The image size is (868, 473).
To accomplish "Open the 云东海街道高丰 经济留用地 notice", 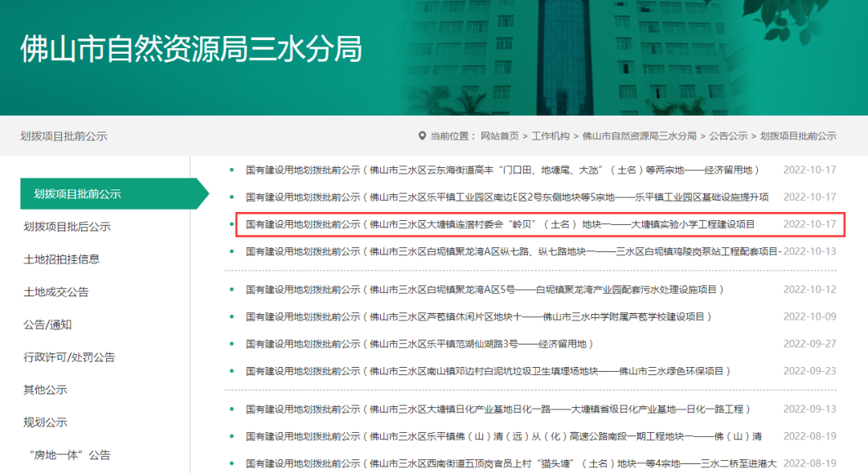I will pyautogui.click(x=502, y=170).
